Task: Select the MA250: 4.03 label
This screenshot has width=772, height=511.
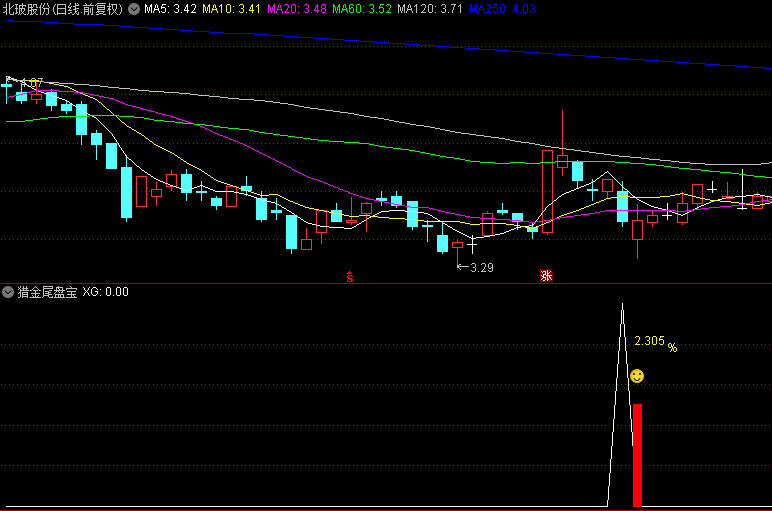Action: pyautogui.click(x=502, y=9)
